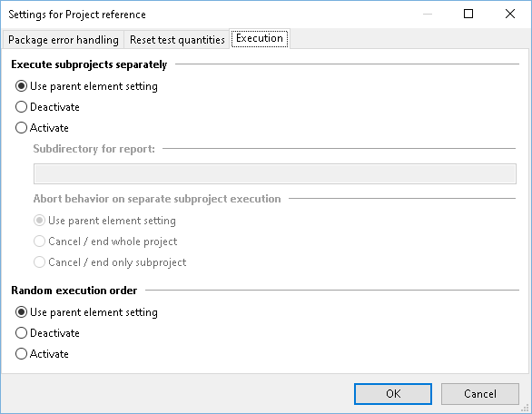Select Use parent element setting under Execute subprojects

(86, 86)
